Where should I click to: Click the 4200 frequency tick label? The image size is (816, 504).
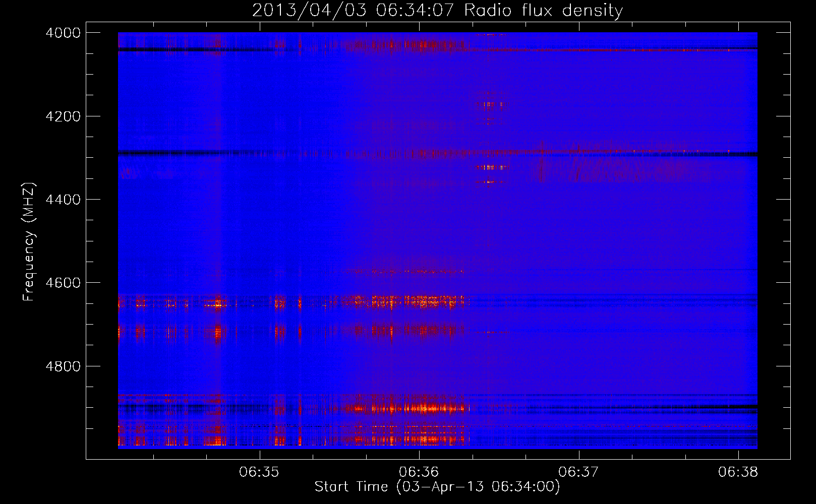coord(63,116)
